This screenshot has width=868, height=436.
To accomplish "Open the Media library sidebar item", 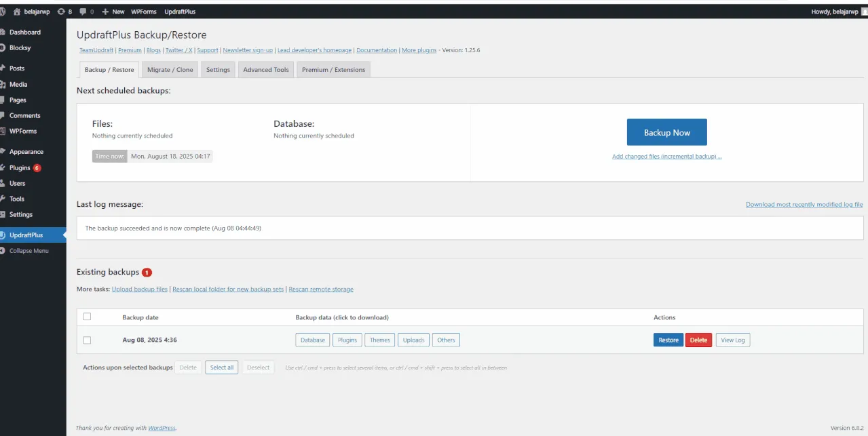I will (x=18, y=84).
